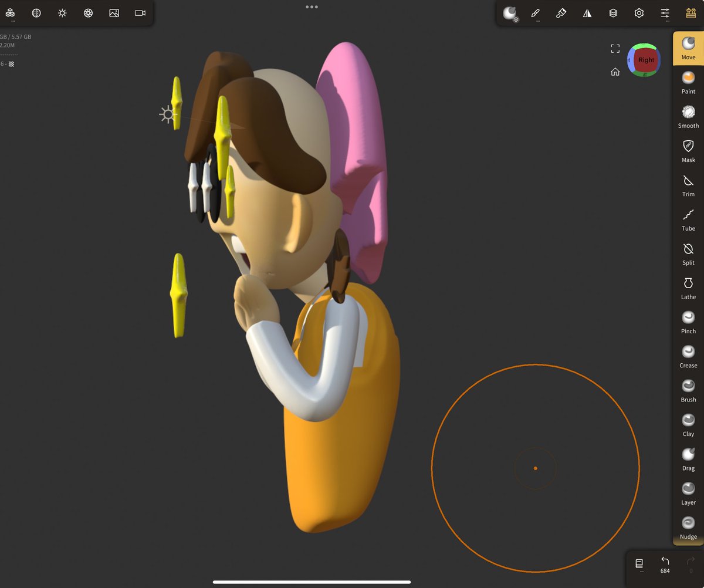The height and width of the screenshot is (588, 704).
Task: Open the Interface sliders menu
Action: (665, 13)
